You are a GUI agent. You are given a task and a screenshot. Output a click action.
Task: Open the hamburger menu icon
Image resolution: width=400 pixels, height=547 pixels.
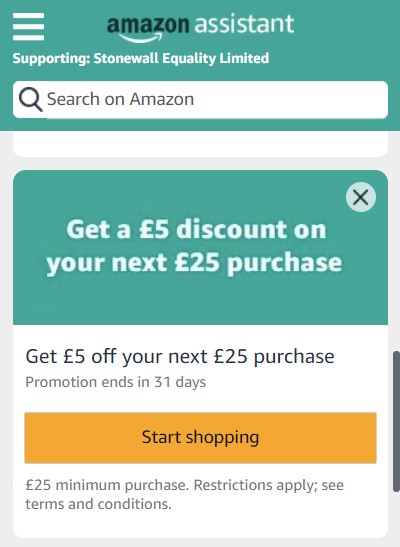(x=28, y=27)
